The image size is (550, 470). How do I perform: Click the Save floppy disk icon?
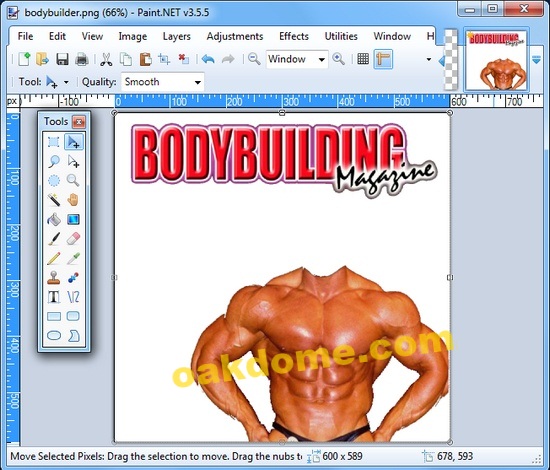(62, 59)
